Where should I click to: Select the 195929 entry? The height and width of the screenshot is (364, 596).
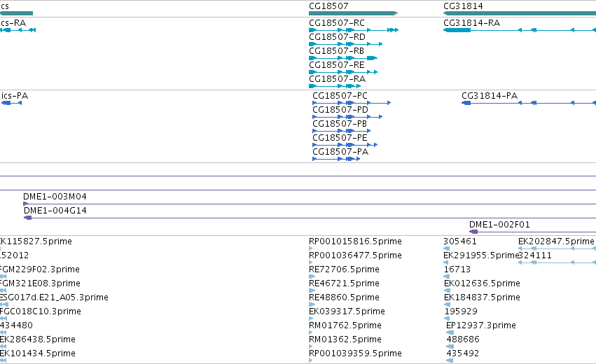[461, 311]
